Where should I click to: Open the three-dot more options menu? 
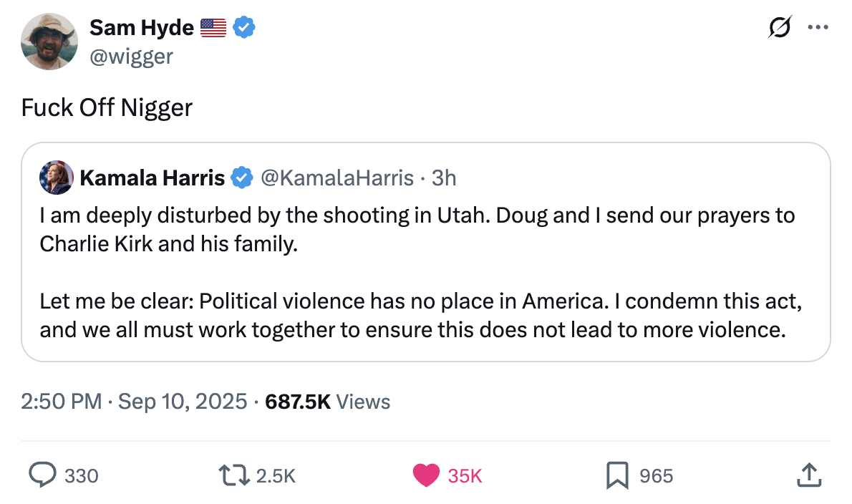pos(818,27)
